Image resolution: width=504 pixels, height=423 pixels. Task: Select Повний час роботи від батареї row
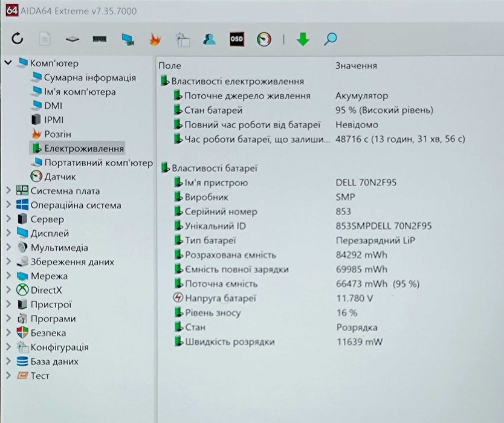[x=247, y=124]
